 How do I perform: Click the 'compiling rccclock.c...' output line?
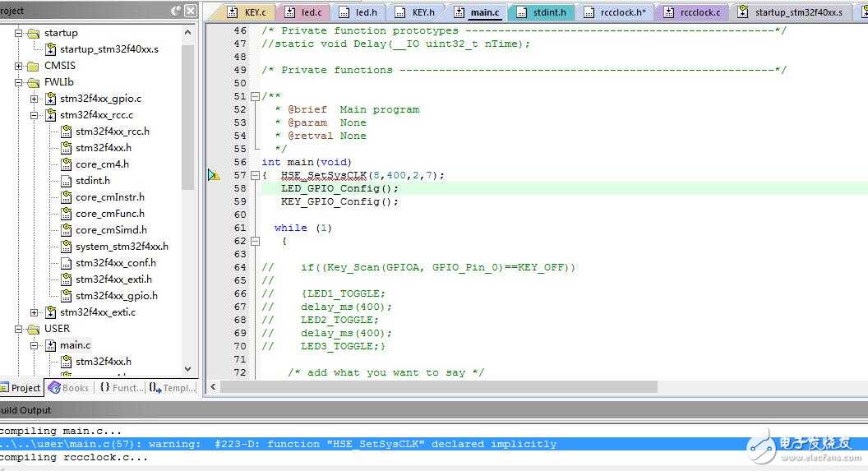[x=74, y=458]
